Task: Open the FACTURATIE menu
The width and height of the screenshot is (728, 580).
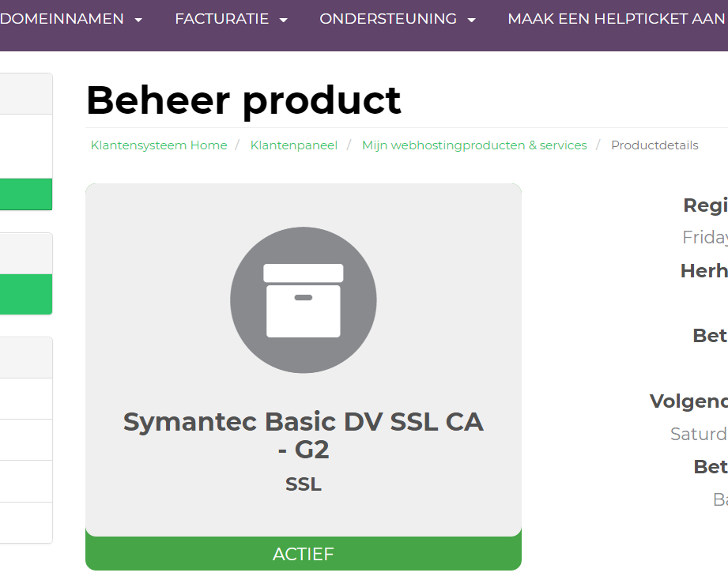Action: [222, 19]
